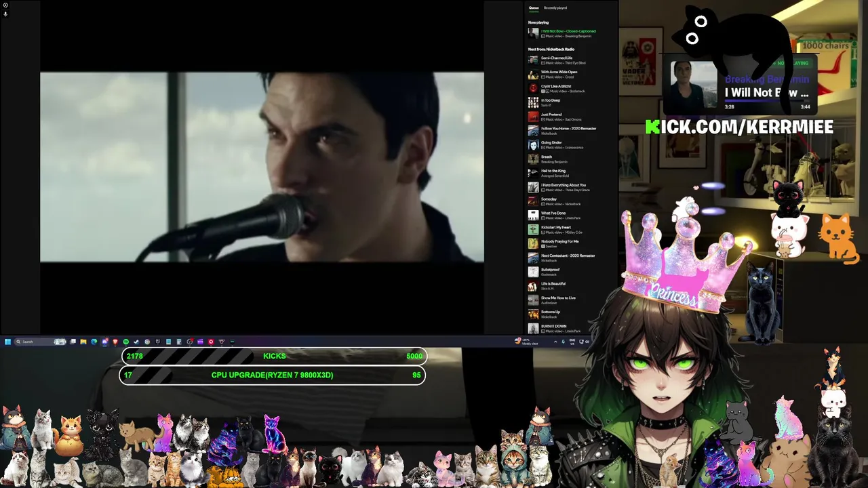Click the Semi-Charmed Life song title
Viewport: 868px width, 488px height.
tap(557, 58)
